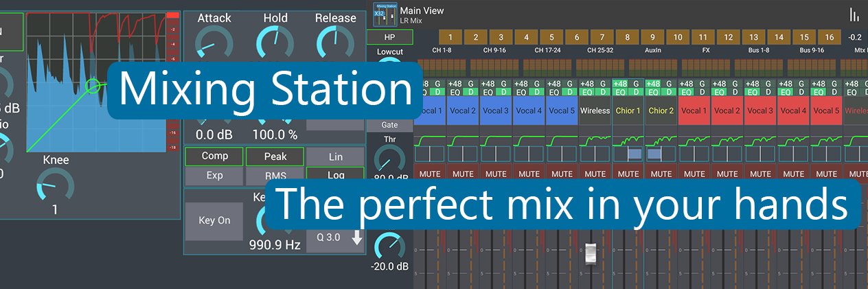868x289 pixels.
Task: Click the Knee knob
Action: point(55,185)
